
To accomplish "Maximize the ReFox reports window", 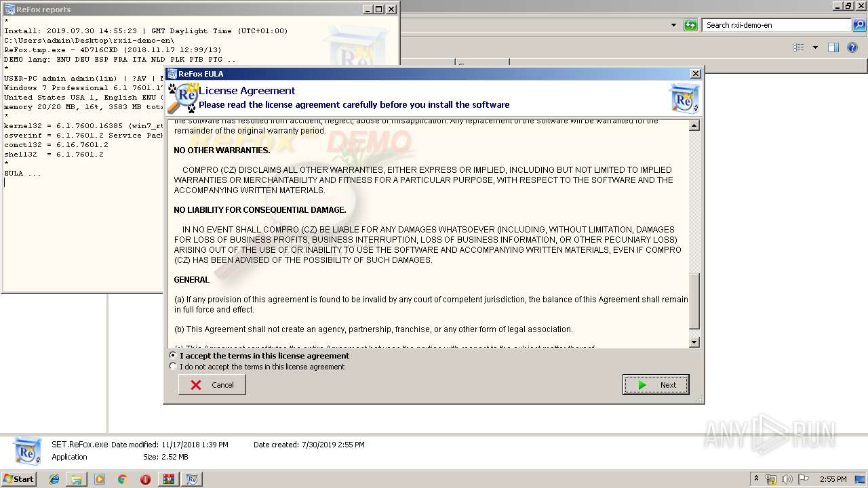I will click(378, 9).
